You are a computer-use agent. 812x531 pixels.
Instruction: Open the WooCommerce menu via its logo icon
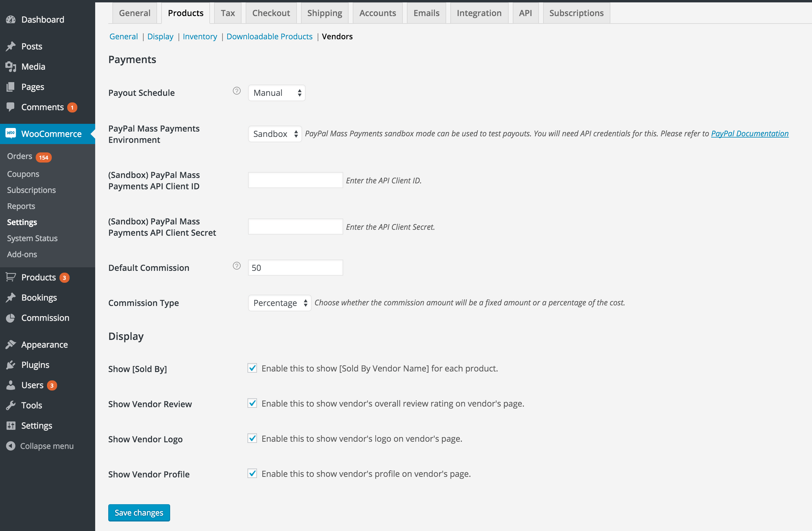point(11,133)
